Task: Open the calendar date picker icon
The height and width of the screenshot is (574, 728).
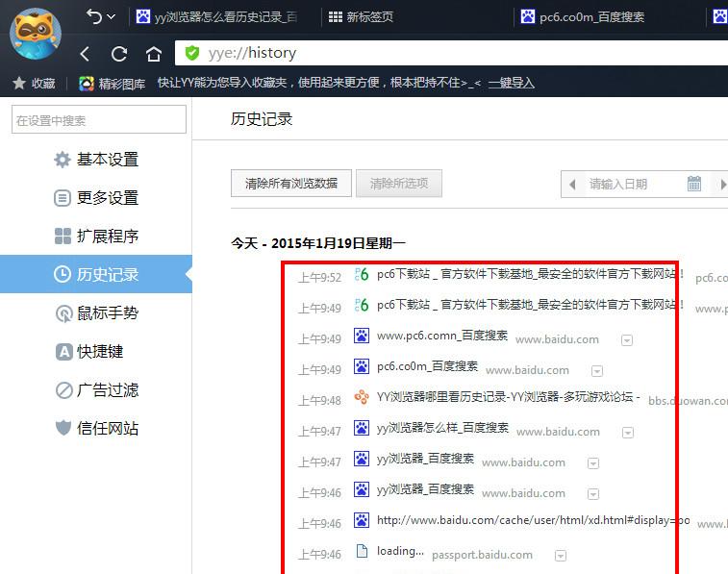Action: pyautogui.click(x=694, y=184)
